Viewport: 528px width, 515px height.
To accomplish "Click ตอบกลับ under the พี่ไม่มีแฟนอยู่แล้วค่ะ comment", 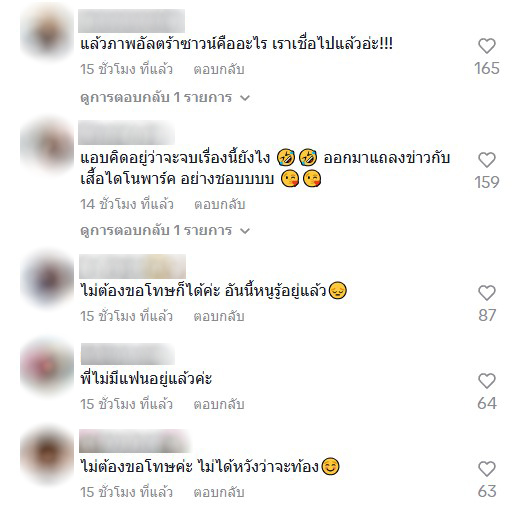I will pyautogui.click(x=219, y=405).
